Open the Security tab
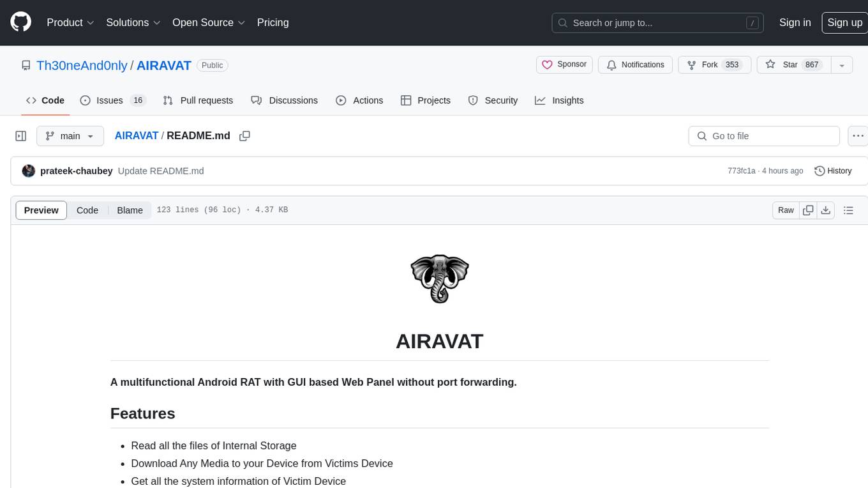Image resolution: width=868 pixels, height=488 pixels. 493,100
